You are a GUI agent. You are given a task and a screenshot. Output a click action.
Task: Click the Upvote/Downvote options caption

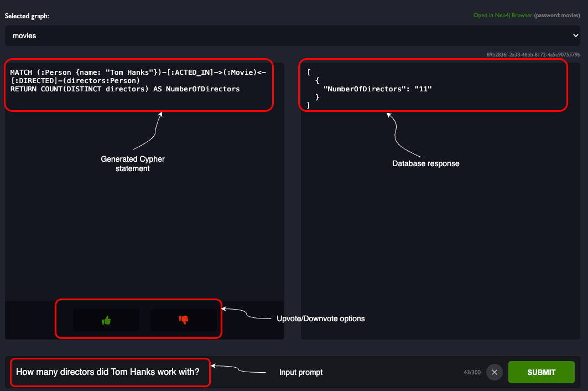321,318
